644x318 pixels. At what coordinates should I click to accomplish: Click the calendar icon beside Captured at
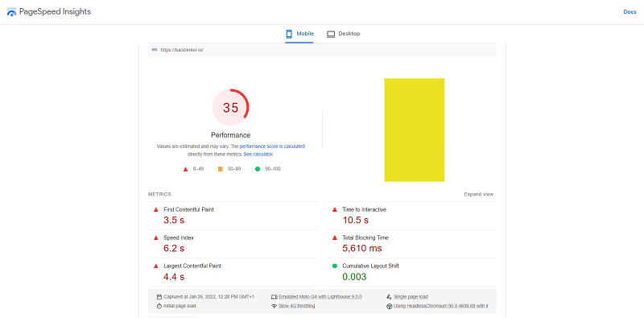coord(159,296)
